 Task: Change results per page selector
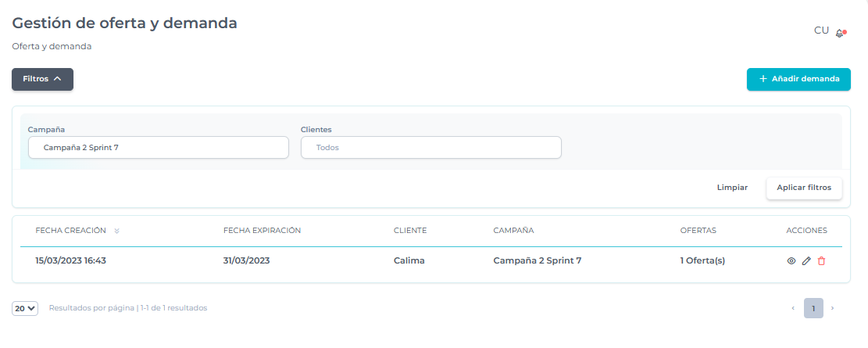[x=25, y=309]
